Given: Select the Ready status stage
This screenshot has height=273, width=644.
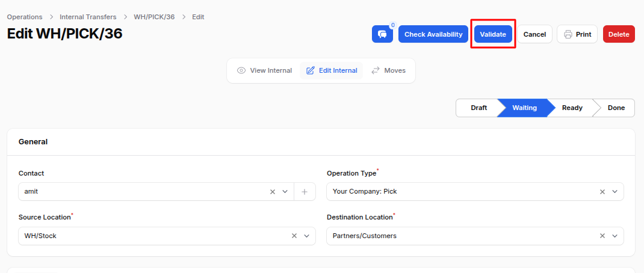Looking at the screenshot, I should click(x=572, y=108).
